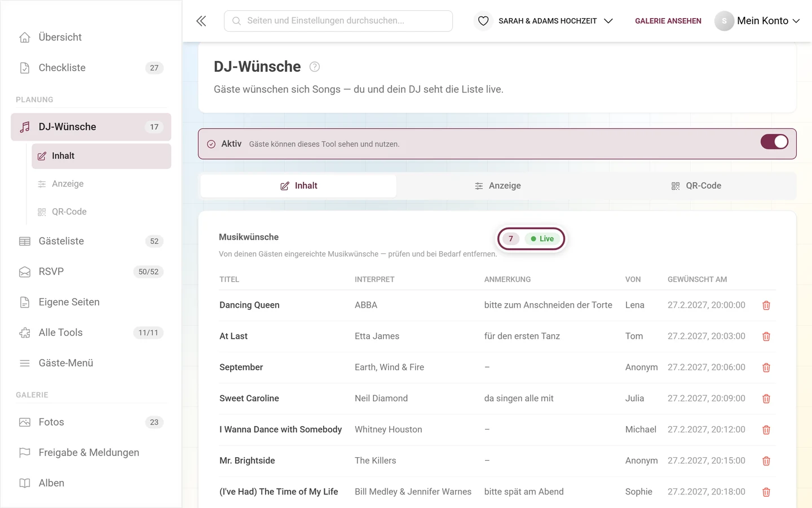Screen dimensions: 812x508
Task: Delete The Time of My Life request
Action: point(766,492)
